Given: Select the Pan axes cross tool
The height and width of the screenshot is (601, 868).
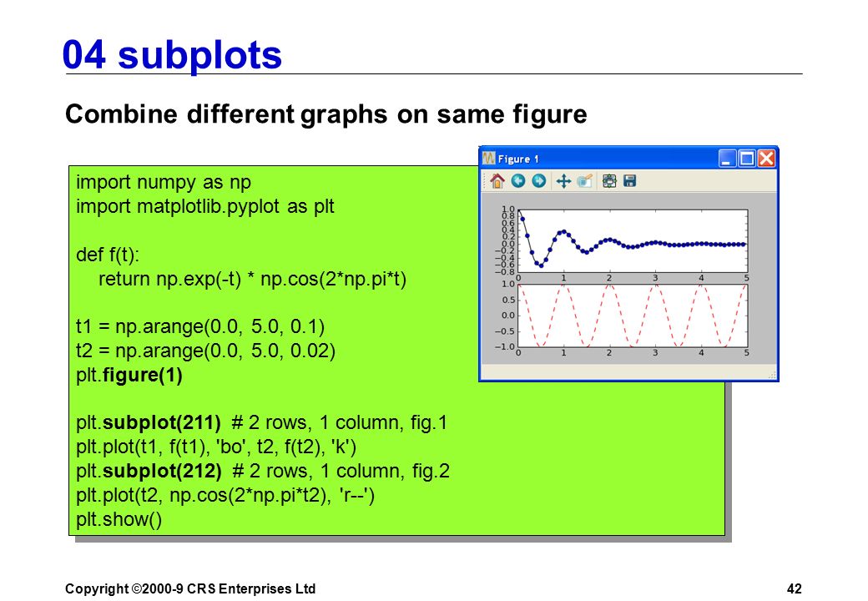Looking at the screenshot, I should (563, 181).
